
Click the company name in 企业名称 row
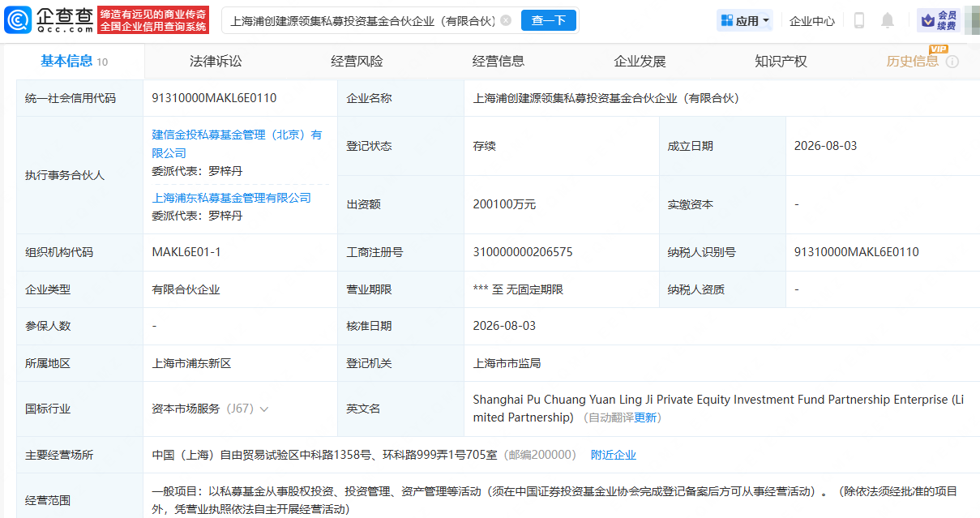pos(606,98)
